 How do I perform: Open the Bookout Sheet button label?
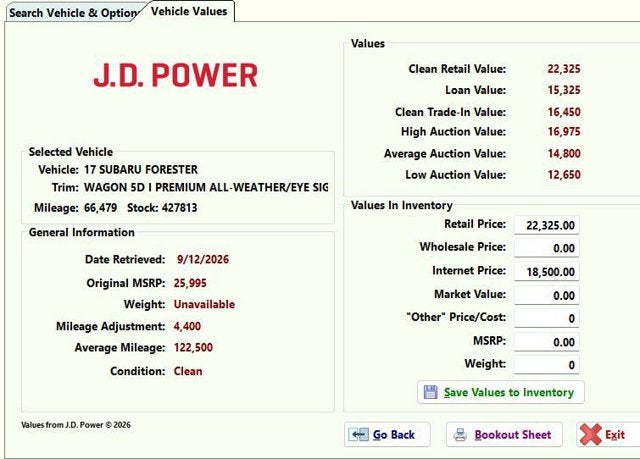point(513,435)
